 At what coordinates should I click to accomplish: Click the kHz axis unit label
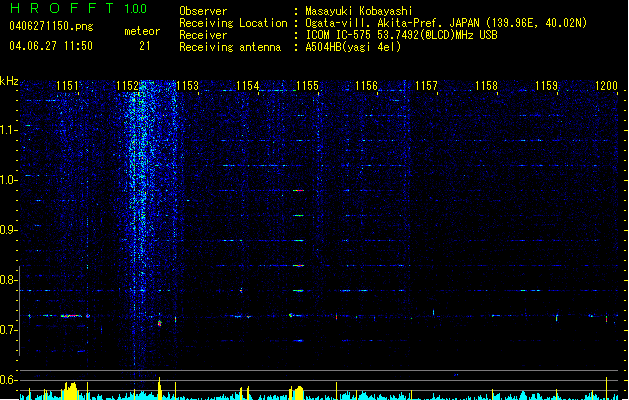click(9, 81)
